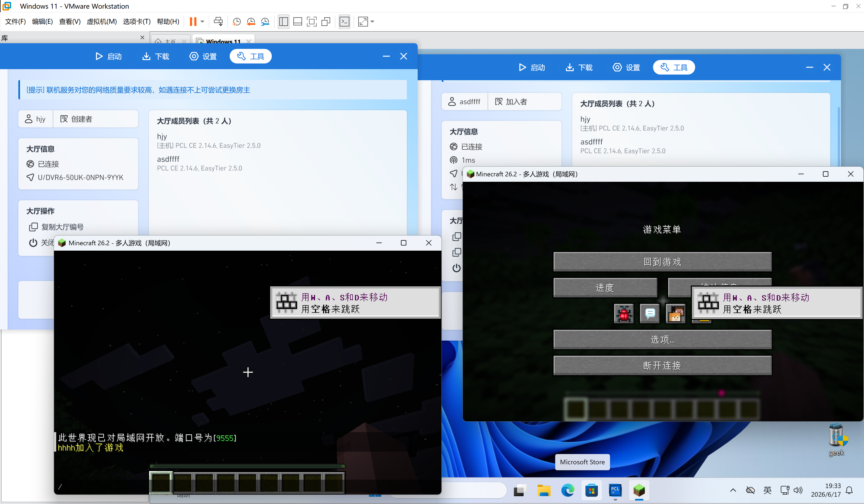Switch to 启动 in asdffff's PCL window

pos(532,68)
